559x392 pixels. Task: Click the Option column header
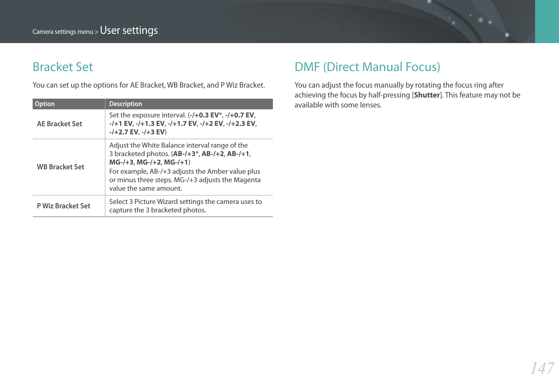point(45,104)
